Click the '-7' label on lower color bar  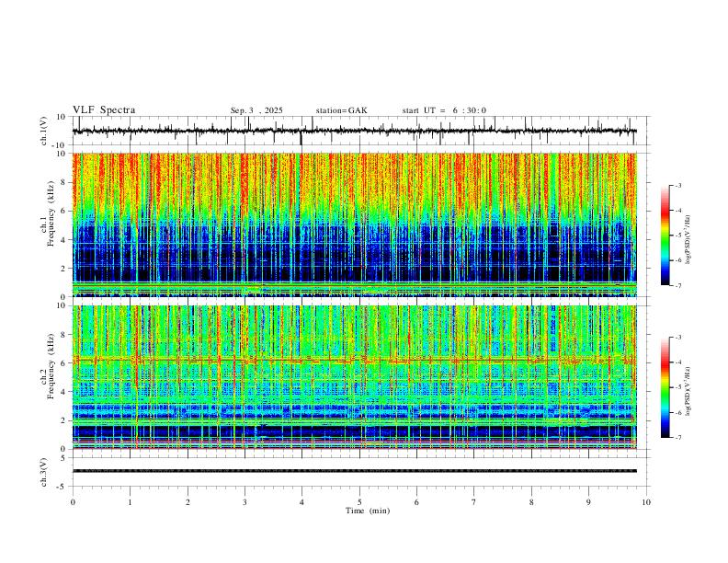click(678, 438)
